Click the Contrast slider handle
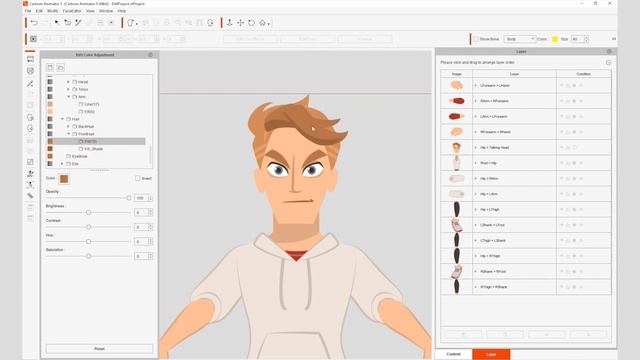The image size is (640, 360). 88,227
